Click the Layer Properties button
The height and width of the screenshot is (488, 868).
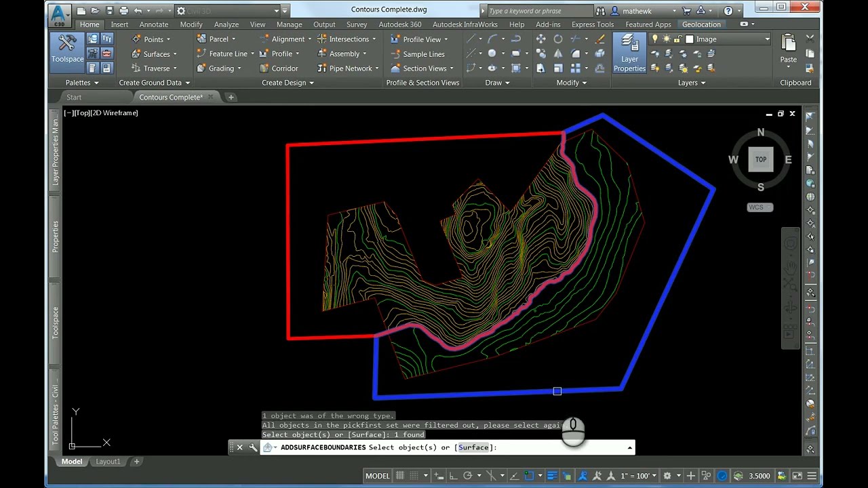click(x=629, y=53)
